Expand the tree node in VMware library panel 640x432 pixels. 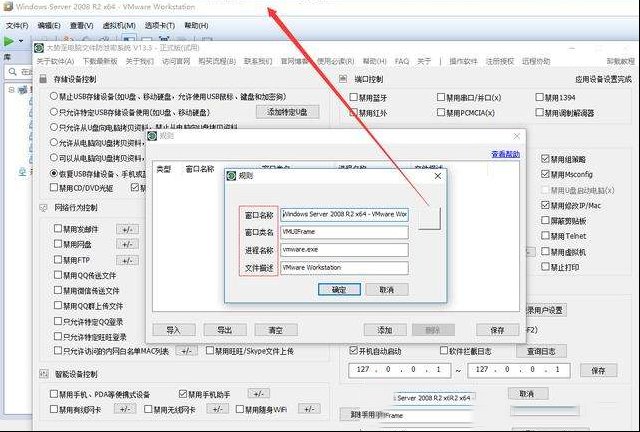(x=11, y=89)
